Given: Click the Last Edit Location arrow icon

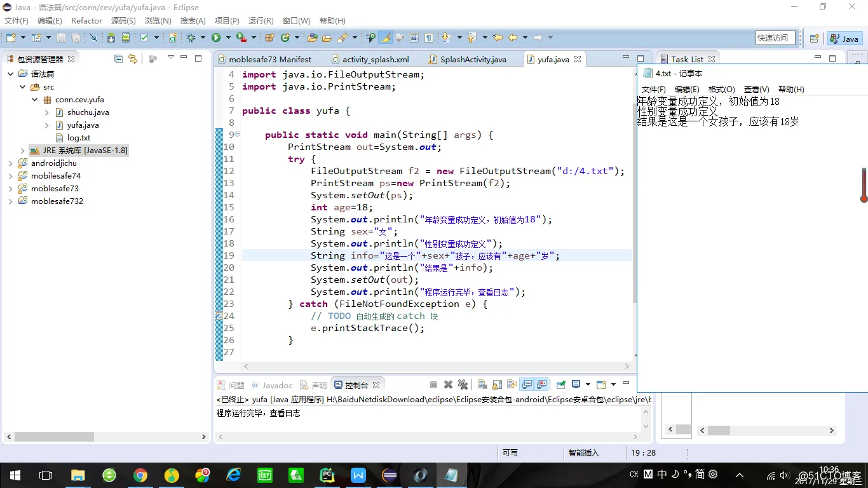Looking at the screenshot, I should pos(498,37).
